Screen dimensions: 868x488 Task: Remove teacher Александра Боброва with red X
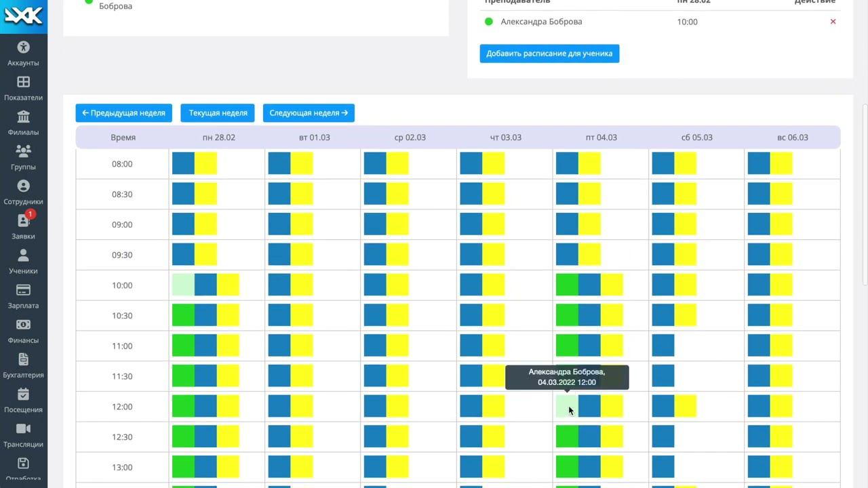coord(833,22)
